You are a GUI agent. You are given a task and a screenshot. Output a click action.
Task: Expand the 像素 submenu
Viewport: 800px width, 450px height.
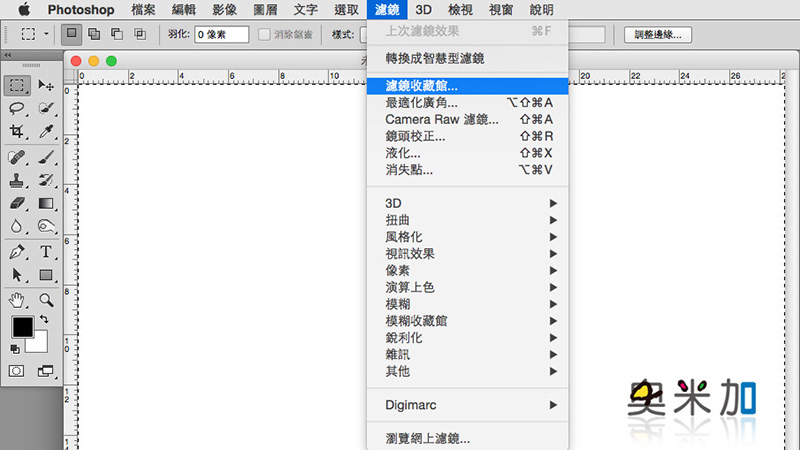(x=467, y=270)
